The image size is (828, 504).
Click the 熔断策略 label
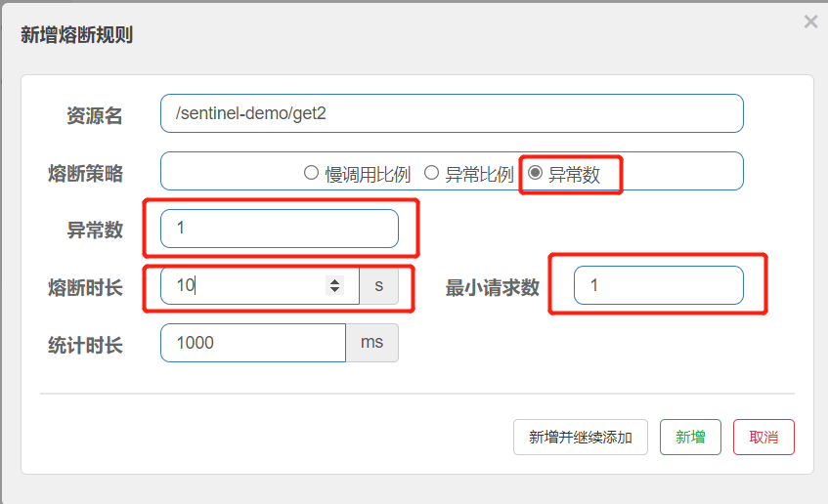pos(85,173)
